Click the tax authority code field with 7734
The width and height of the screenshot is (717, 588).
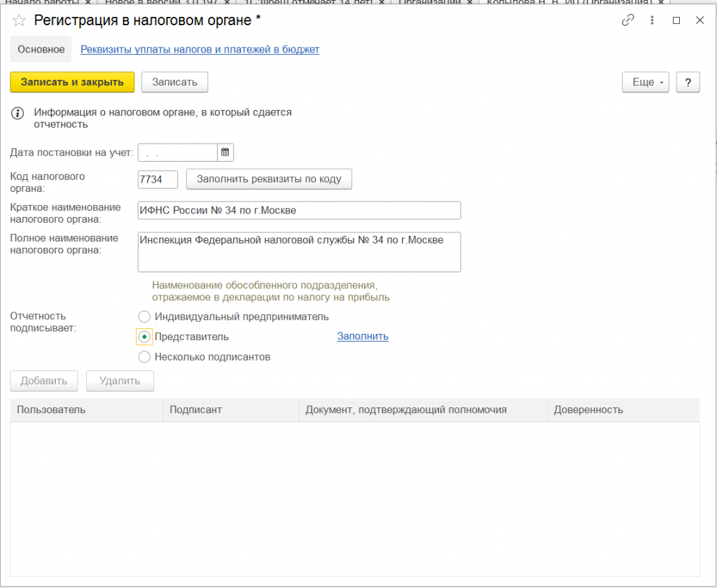click(158, 179)
